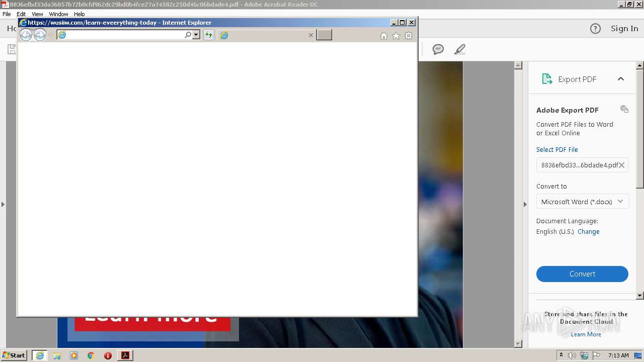Click the Show desktop button
644x362 pixels.
pyautogui.click(x=638, y=355)
